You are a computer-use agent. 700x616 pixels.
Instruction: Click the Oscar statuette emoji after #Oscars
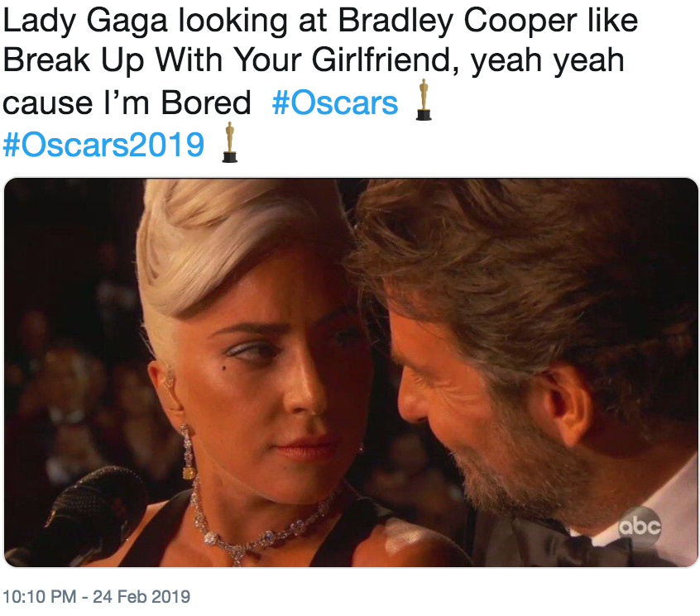424,100
